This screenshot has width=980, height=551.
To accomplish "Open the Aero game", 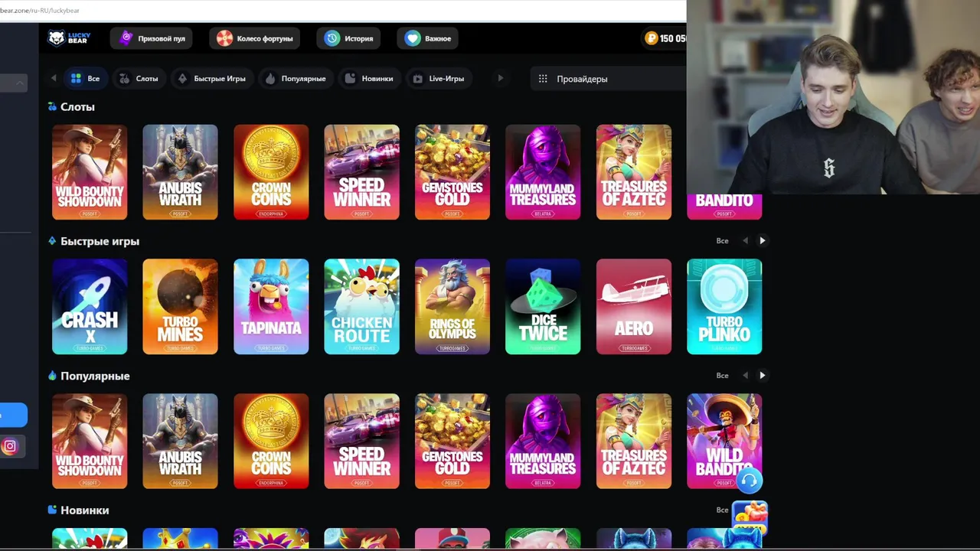I will tap(634, 307).
